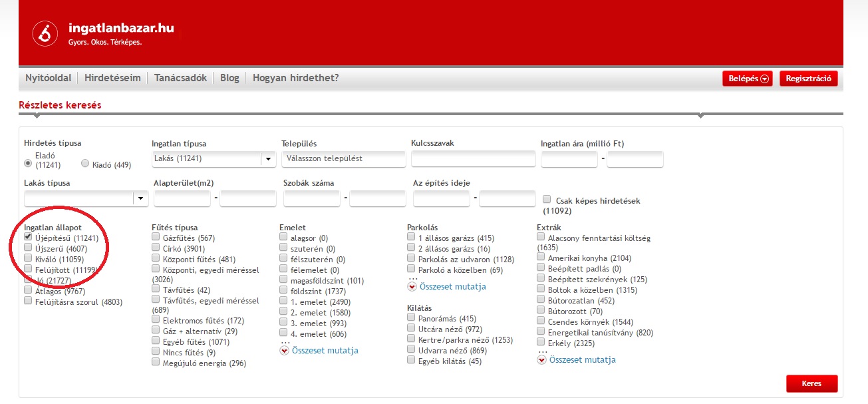This screenshot has width=868, height=404.
Task: Open the Ingatlan típusa dropdown
Action: (x=268, y=159)
